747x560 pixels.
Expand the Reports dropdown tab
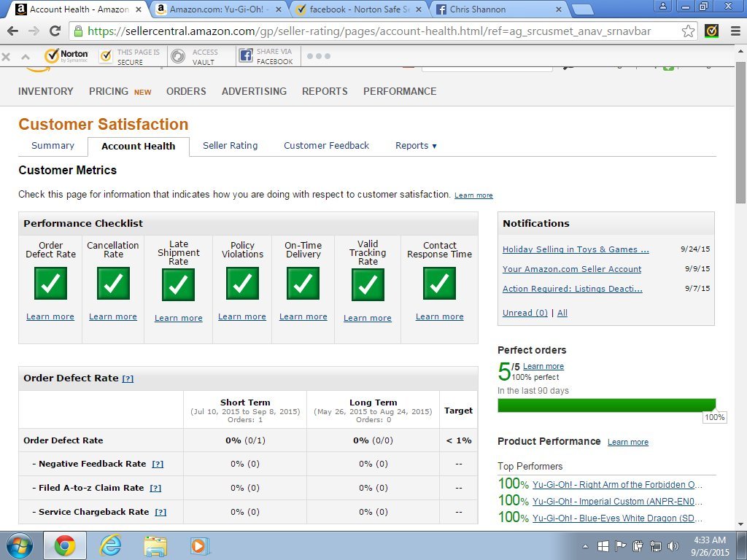click(x=416, y=146)
